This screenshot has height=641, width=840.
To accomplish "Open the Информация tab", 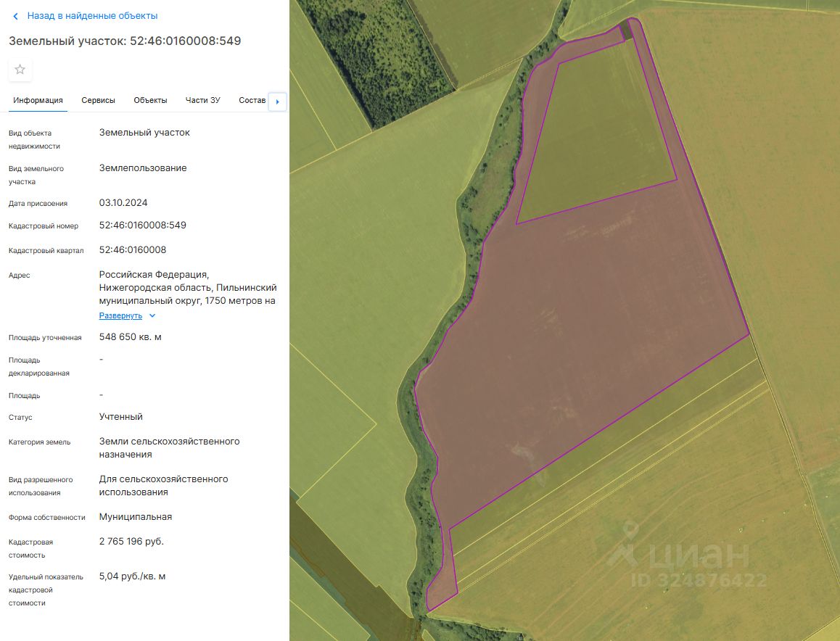I will pos(38,100).
